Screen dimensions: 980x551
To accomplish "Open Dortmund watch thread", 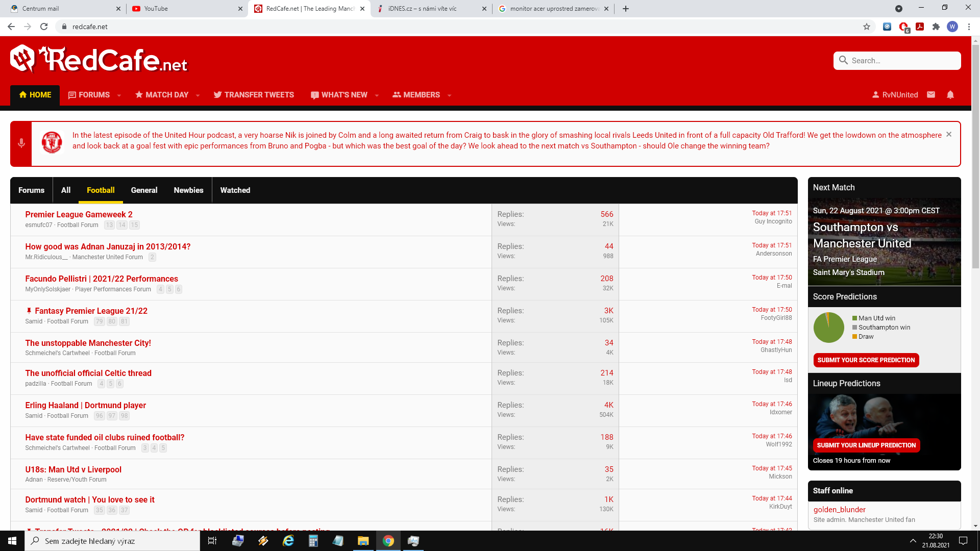I will pos(90,499).
